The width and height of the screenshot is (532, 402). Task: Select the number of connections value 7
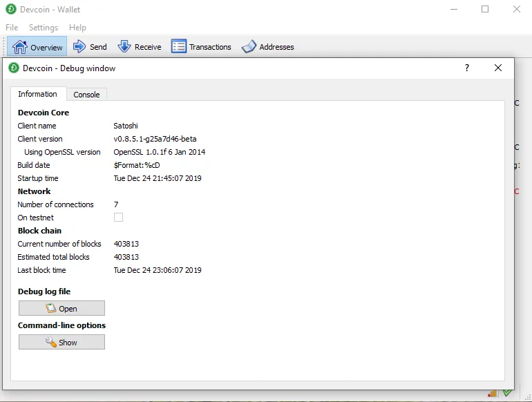[x=116, y=204]
